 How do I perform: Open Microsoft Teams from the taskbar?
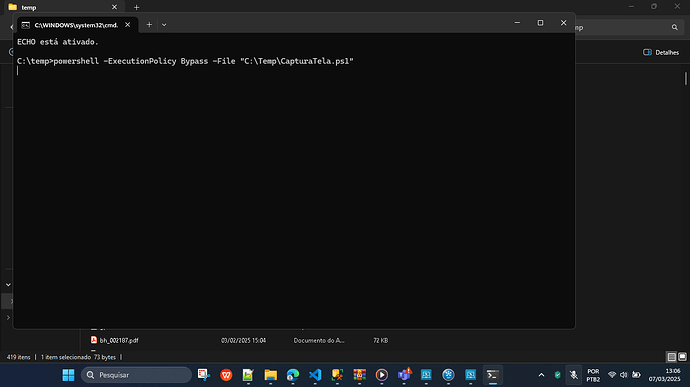coord(404,375)
